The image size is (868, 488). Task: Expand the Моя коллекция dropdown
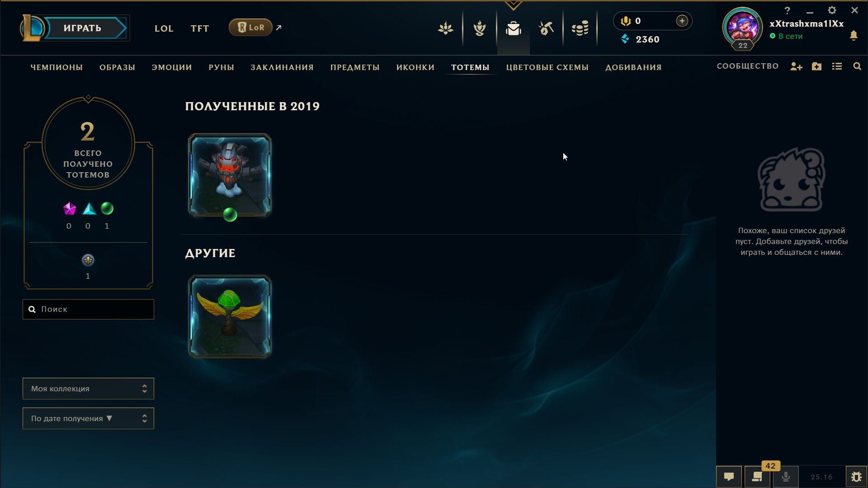[88, 389]
